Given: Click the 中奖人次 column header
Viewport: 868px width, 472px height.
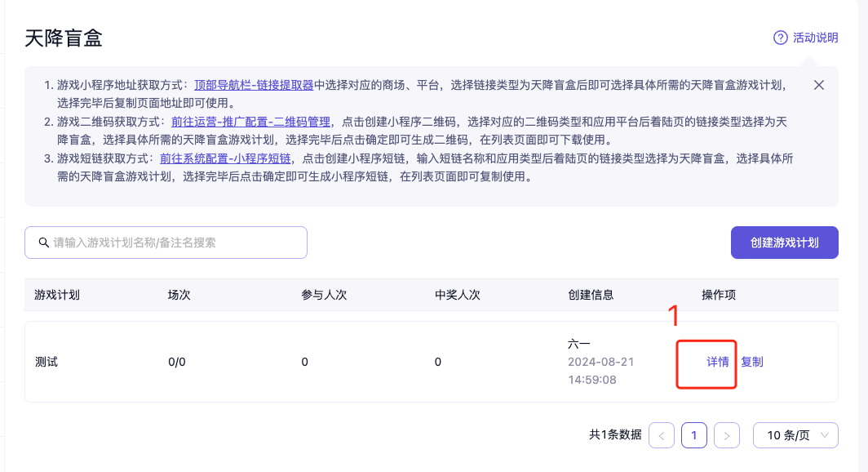Looking at the screenshot, I should pyautogui.click(x=458, y=295).
